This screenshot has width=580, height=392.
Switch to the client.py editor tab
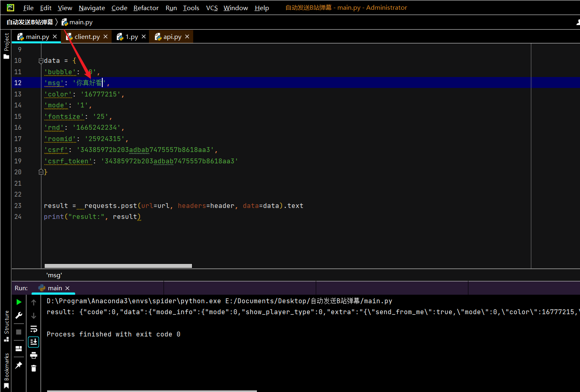(x=87, y=36)
